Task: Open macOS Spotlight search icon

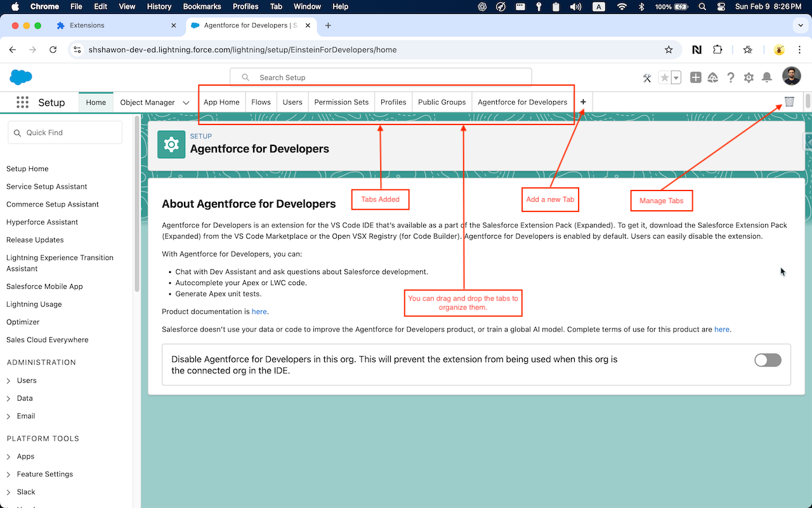Action: 702,6
